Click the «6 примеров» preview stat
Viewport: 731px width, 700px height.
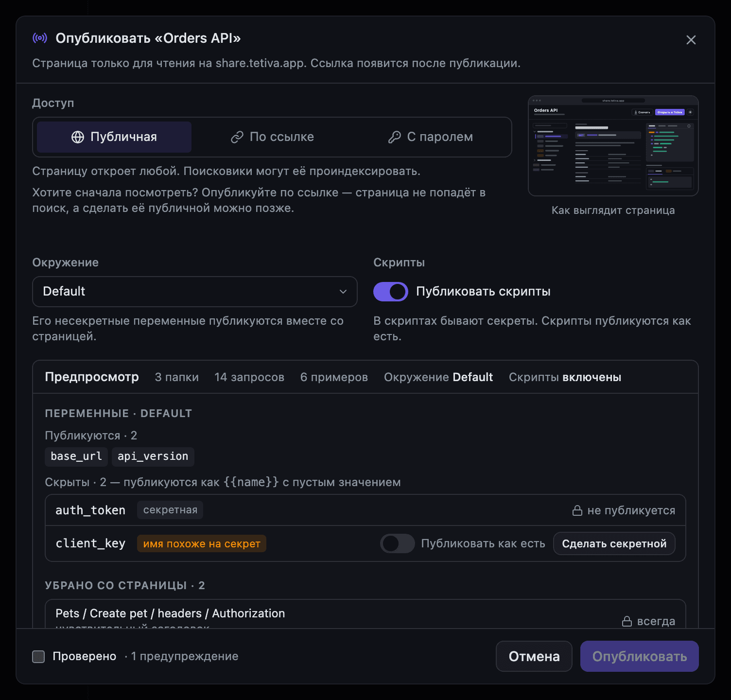click(334, 377)
